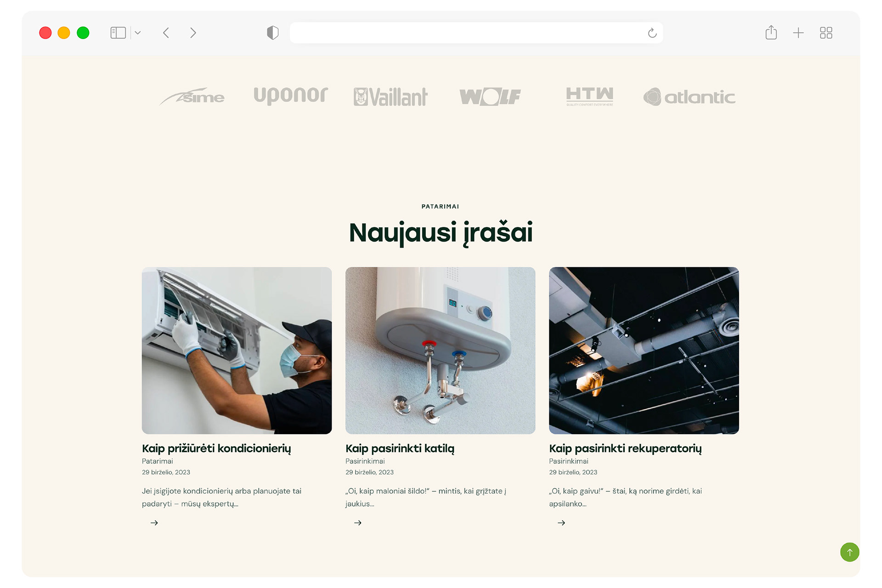This screenshot has width=882, height=588.
Task: Open the arrow link under kondicionierių article
Action: 154,523
